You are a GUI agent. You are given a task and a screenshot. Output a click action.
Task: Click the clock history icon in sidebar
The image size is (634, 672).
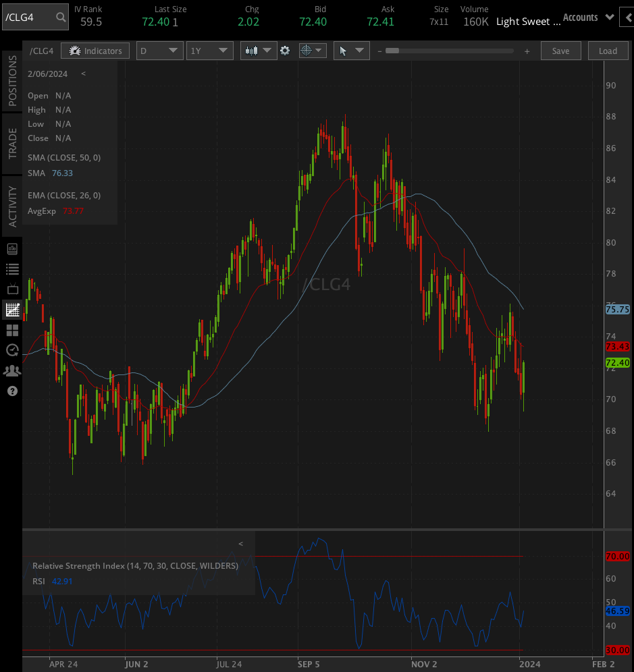coord(11,349)
